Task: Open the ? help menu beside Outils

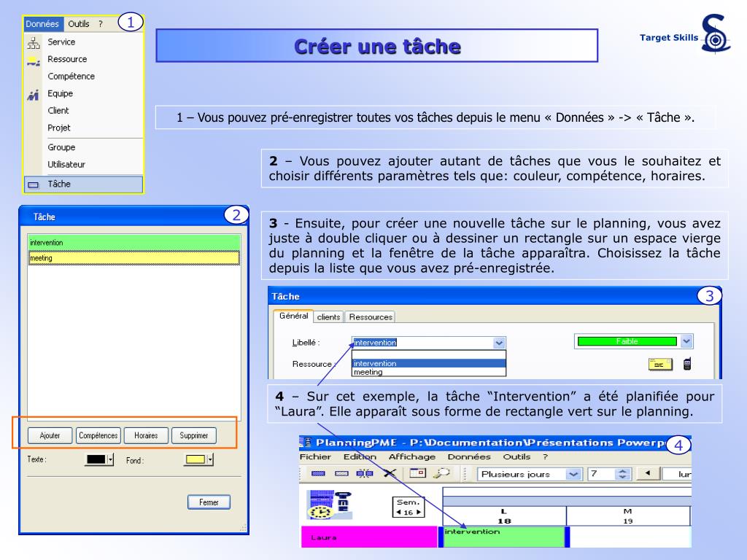Action: [101, 24]
